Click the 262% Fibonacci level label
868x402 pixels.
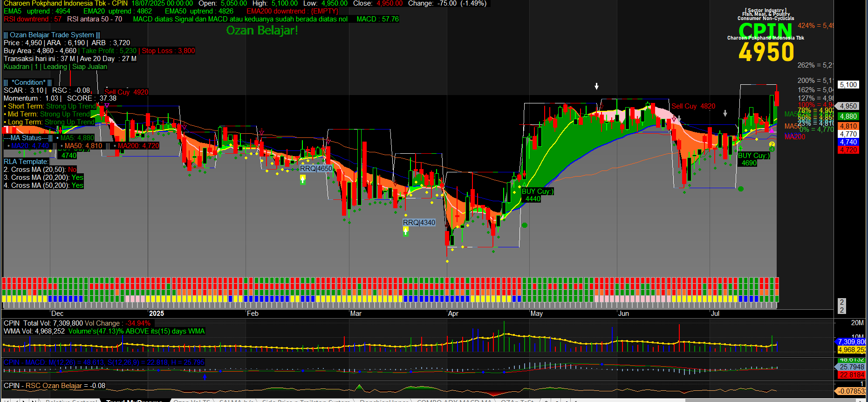pyautogui.click(x=815, y=65)
